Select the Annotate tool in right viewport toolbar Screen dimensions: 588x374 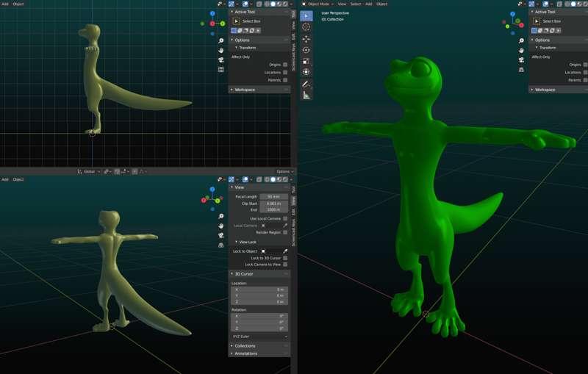point(306,84)
